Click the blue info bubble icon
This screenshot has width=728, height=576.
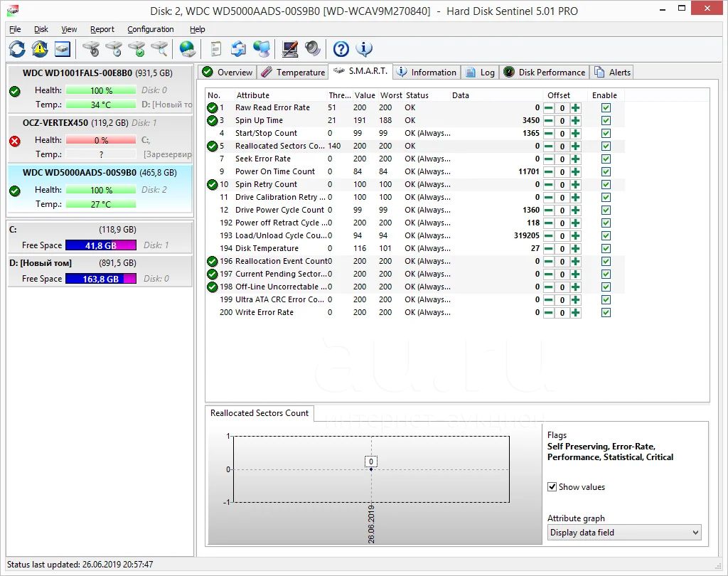pos(364,49)
